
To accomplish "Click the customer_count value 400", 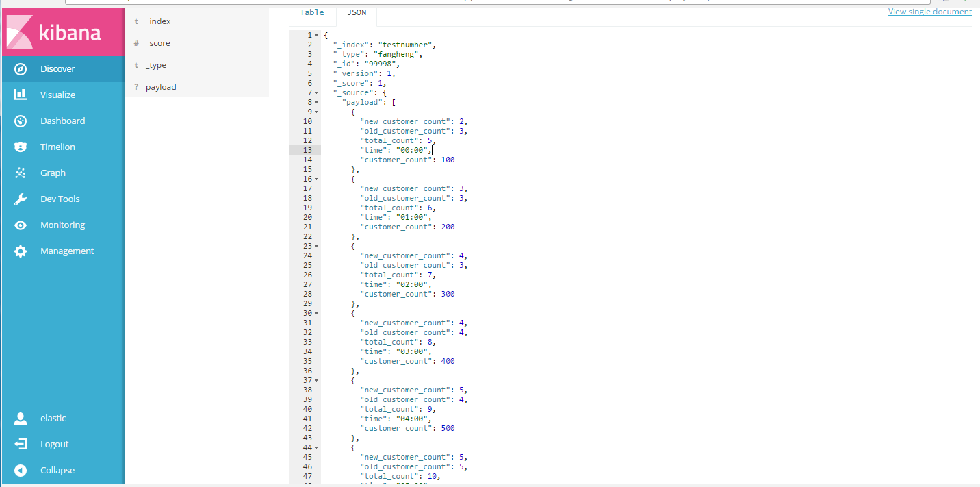I will (x=448, y=361).
